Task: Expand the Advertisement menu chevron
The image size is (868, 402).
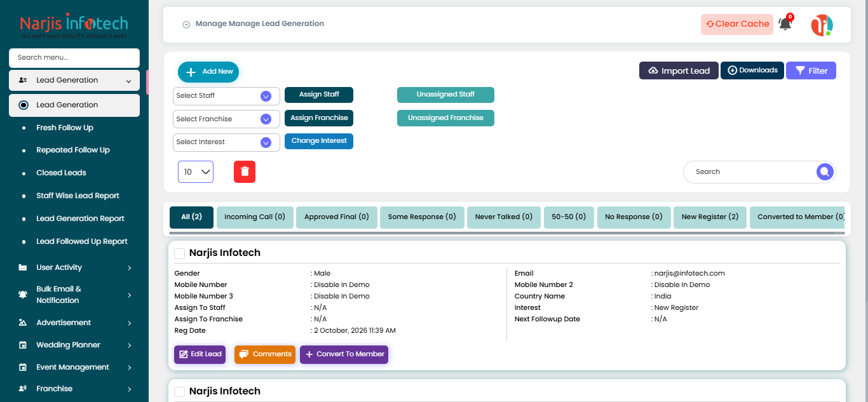Action: pos(130,323)
